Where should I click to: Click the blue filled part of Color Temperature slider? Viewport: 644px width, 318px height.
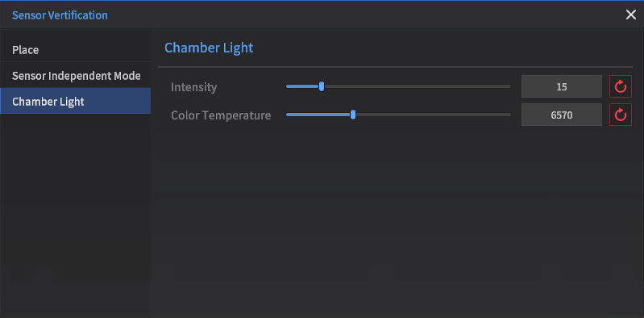(x=318, y=115)
